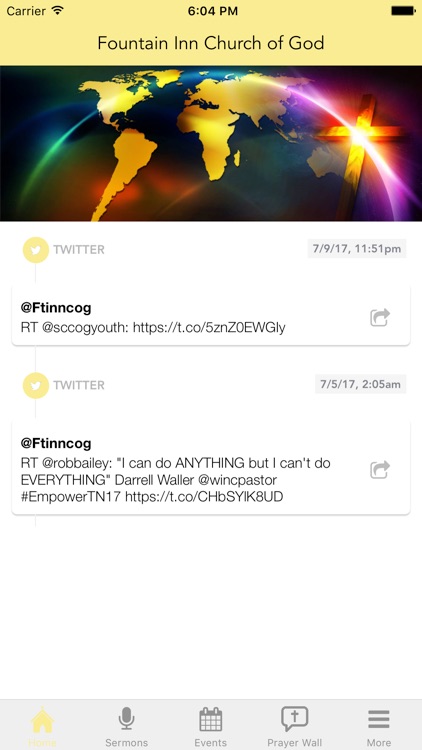Viewport: 422px width, 750px height.
Task: Tap the 7/5/17, 2:05am timestamp badge
Action: [x=360, y=384]
